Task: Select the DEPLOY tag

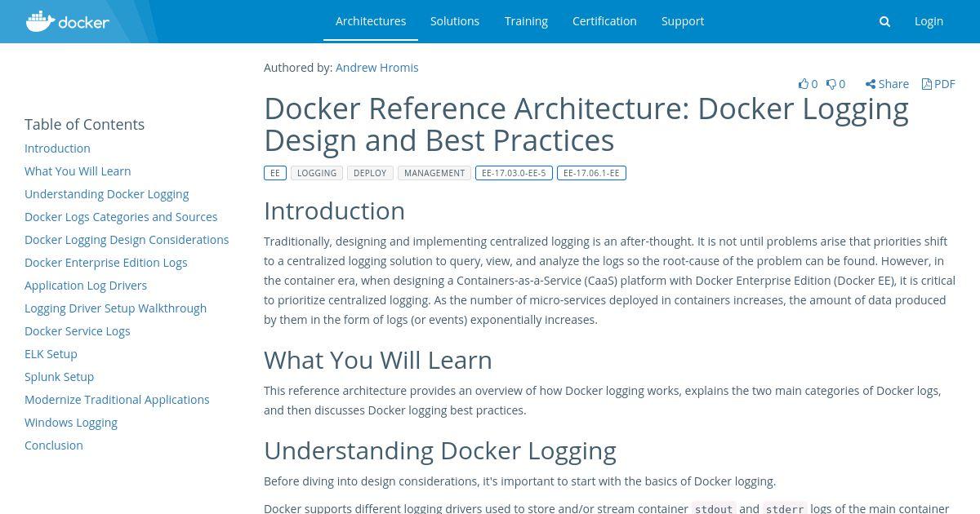Action: point(371,173)
